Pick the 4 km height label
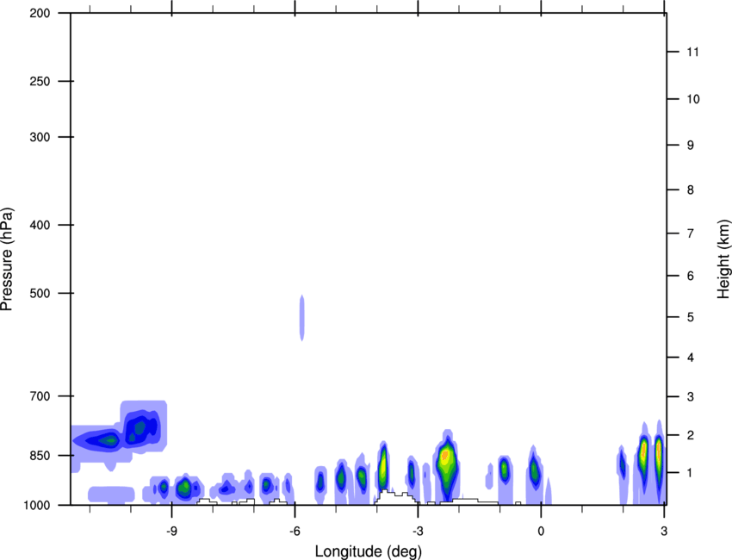 click(690, 358)
